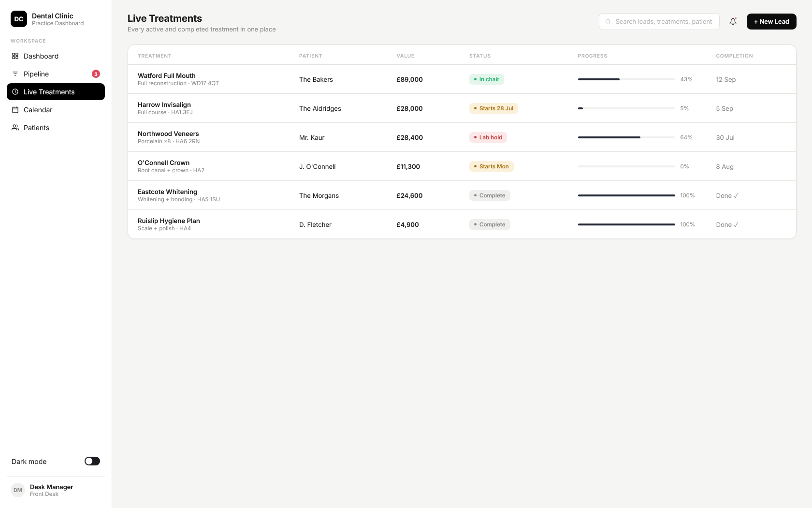
Task: Click the COMPLETION column header
Action: pyautogui.click(x=735, y=56)
